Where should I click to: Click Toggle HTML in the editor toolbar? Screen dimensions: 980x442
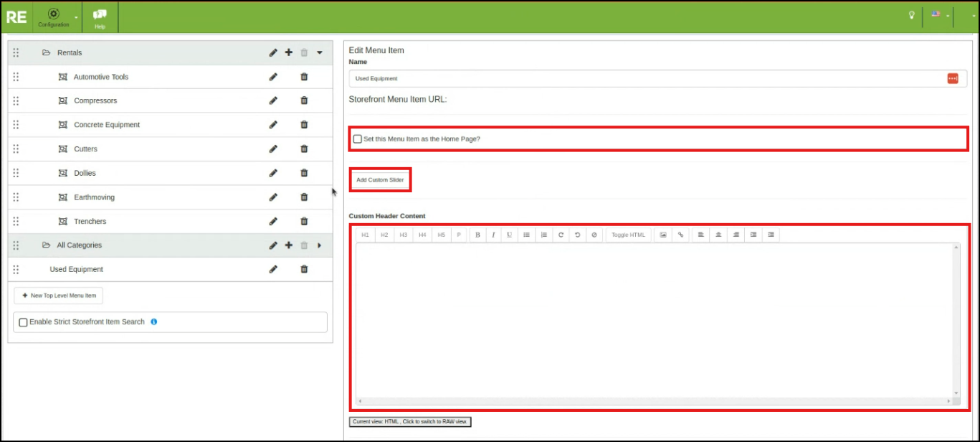click(x=628, y=235)
